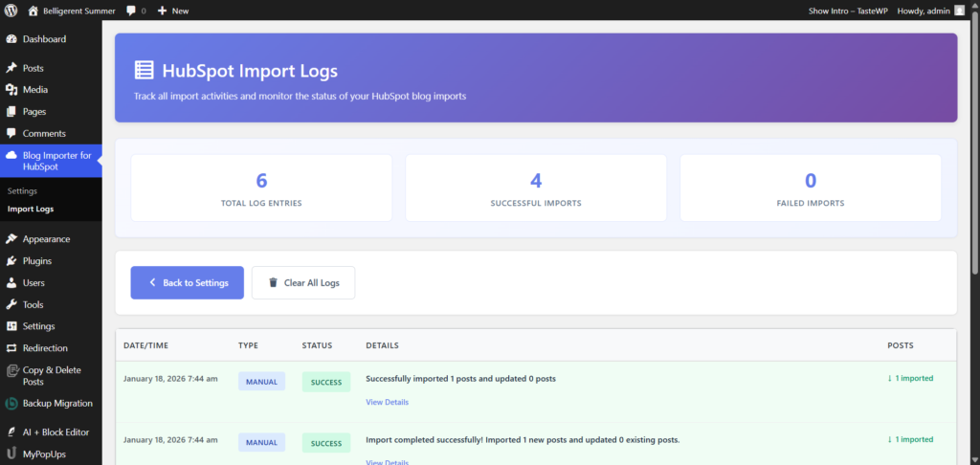Open the comments bubble in admin bar

click(x=131, y=11)
